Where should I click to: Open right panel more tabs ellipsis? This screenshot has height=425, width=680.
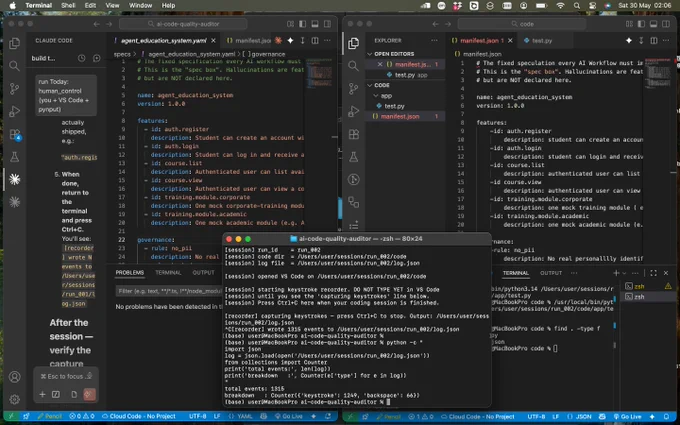tap(574, 273)
